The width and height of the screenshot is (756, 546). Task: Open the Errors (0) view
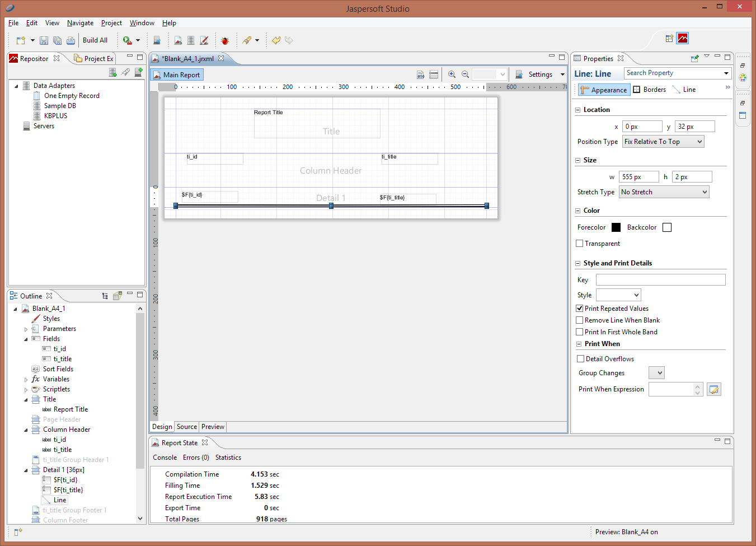196,458
